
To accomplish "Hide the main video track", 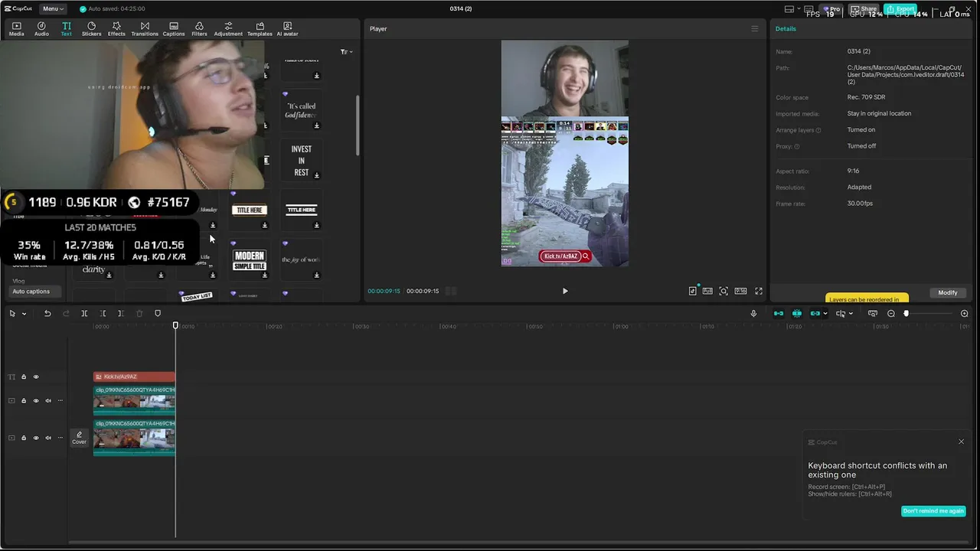I will click(x=35, y=438).
